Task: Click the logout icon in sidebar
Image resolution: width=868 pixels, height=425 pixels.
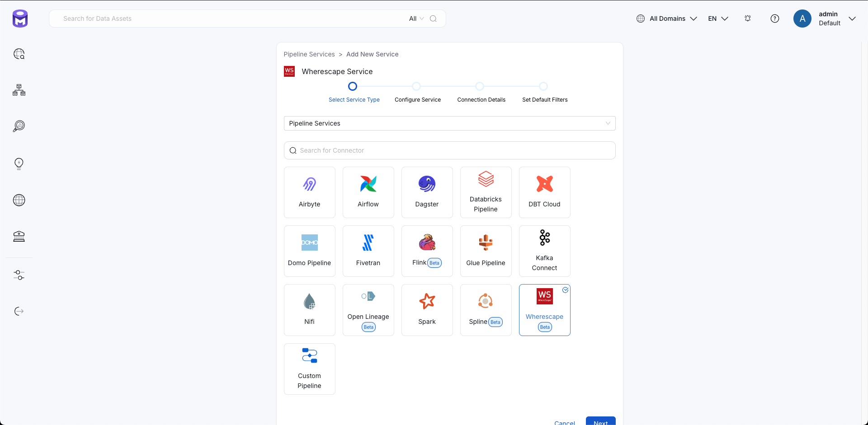Action: (19, 311)
